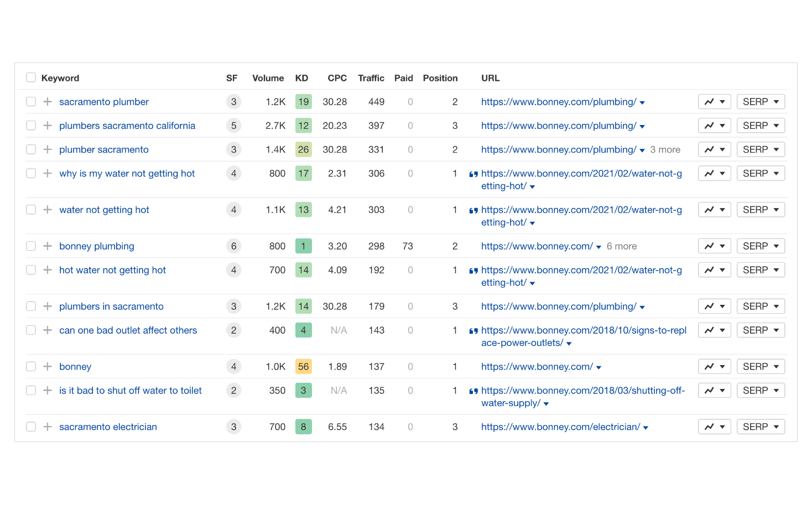Screen dimensions: 812x509
Task: Open trend chart for why is my water not getting hot
Action: tap(715, 173)
